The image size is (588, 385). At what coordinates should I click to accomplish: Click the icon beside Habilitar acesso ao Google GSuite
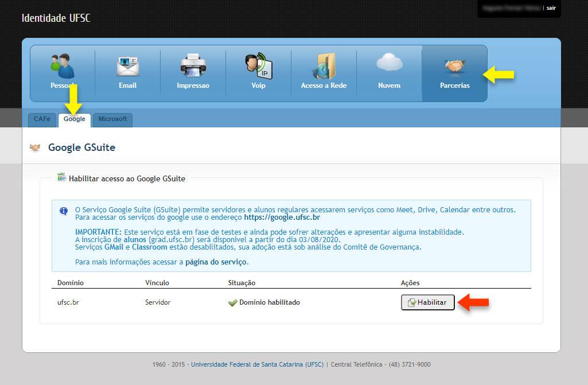click(x=61, y=177)
